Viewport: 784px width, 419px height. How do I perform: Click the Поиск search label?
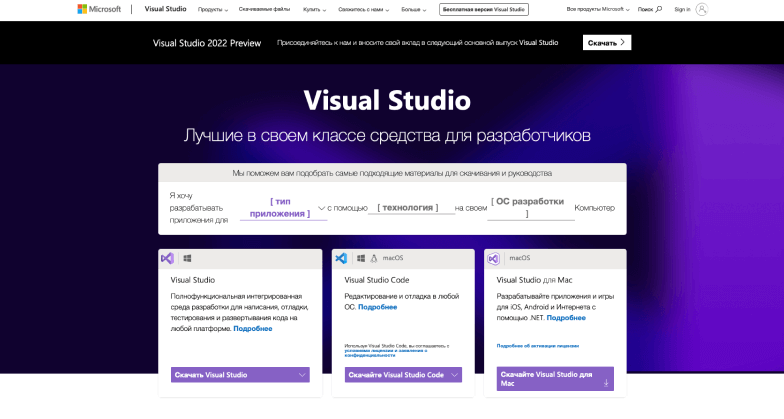point(645,10)
